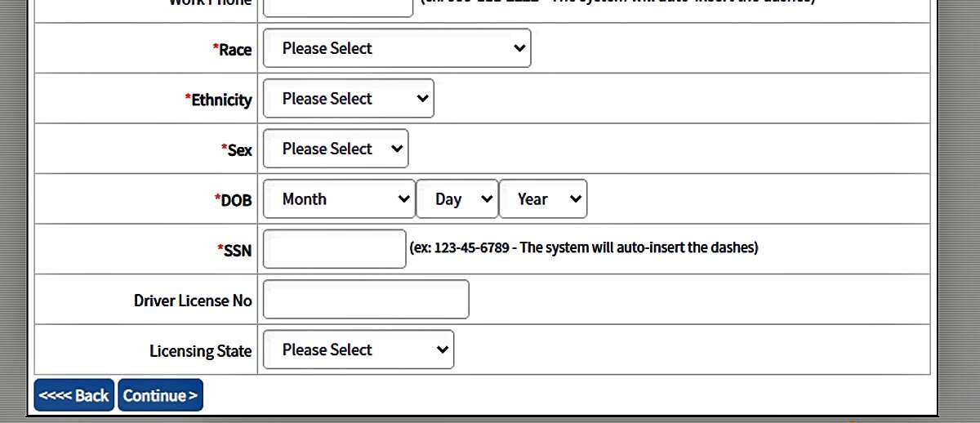Click the Ethnicity dropdown arrow chevron

[x=422, y=99]
